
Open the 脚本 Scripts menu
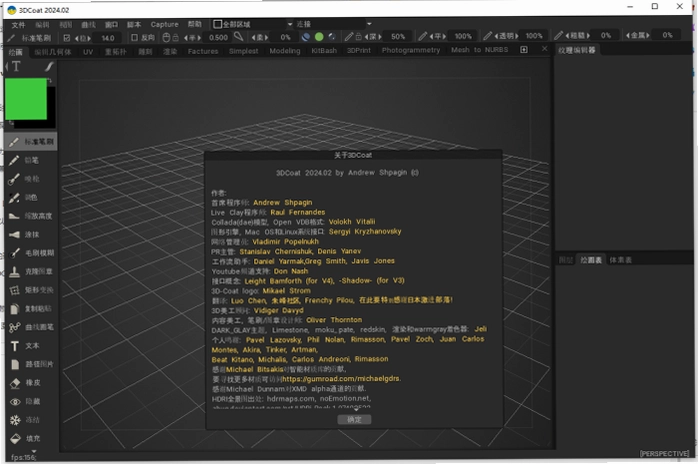[134, 24]
